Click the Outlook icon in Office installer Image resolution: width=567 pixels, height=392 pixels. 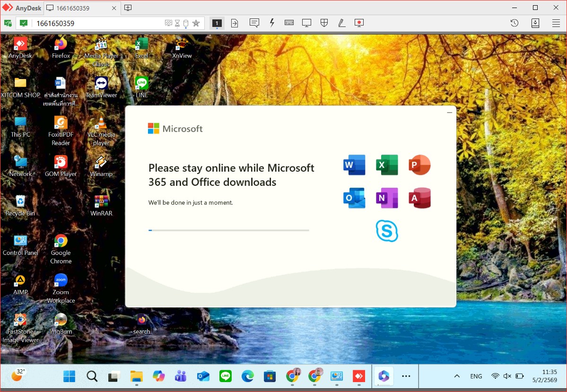point(354,198)
